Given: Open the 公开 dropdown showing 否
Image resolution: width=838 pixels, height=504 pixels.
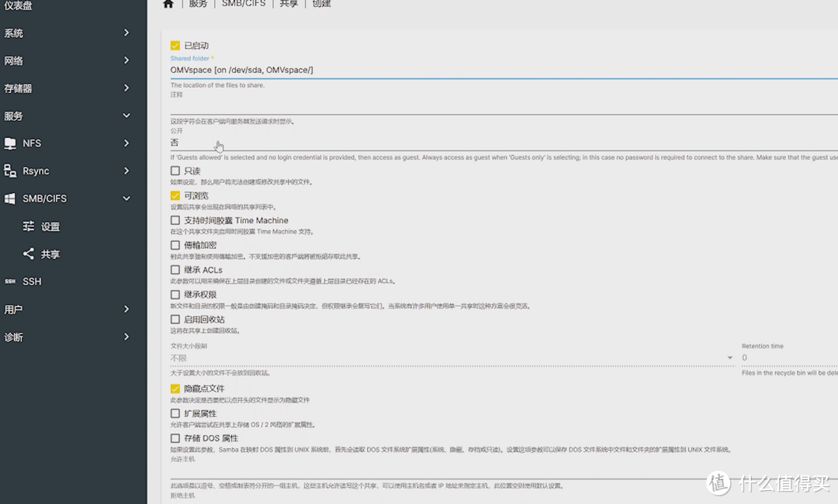Looking at the screenshot, I should 504,143.
